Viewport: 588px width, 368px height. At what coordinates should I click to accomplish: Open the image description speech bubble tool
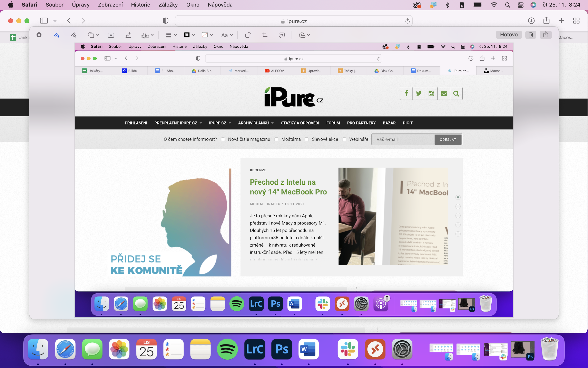pos(282,35)
